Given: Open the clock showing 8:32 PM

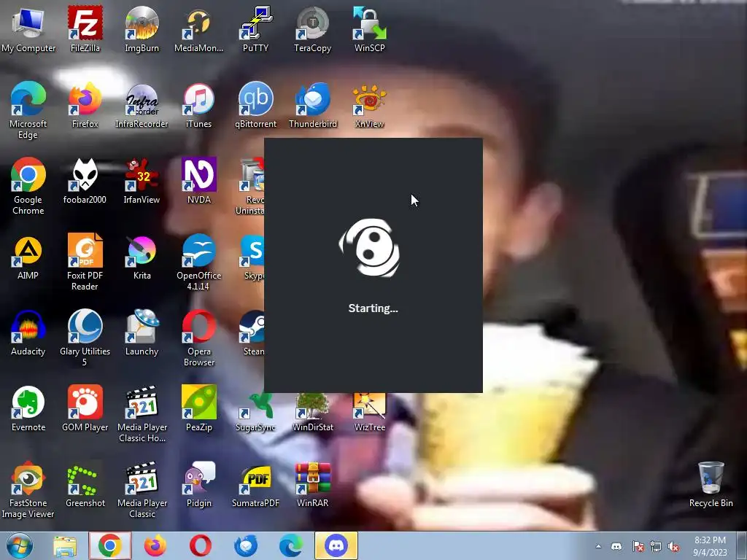Looking at the screenshot, I should pyautogui.click(x=710, y=546).
